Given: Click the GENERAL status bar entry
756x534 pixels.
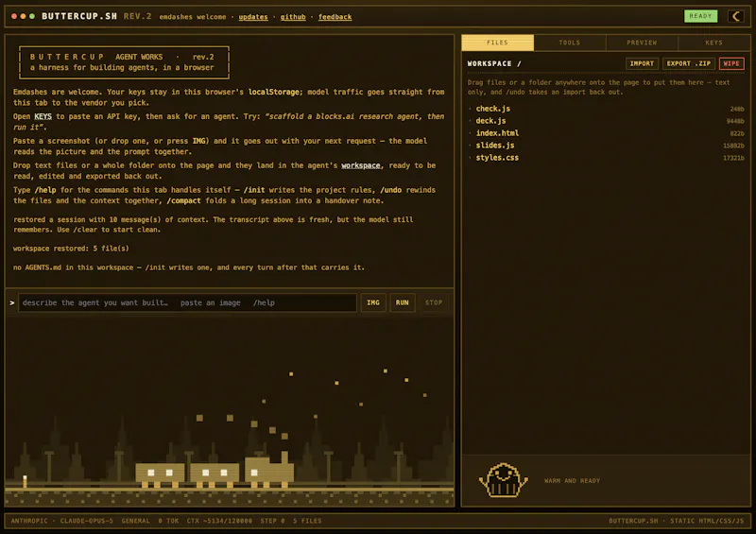Looking at the screenshot, I should (135, 521).
